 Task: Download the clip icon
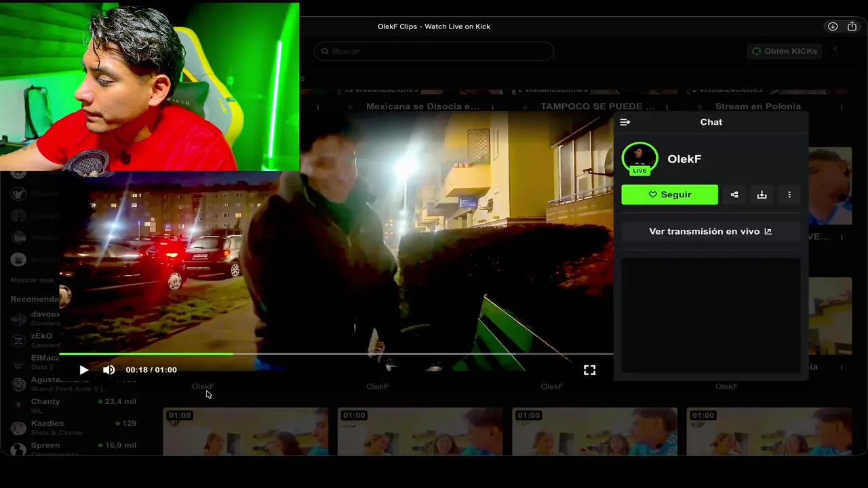coord(762,195)
